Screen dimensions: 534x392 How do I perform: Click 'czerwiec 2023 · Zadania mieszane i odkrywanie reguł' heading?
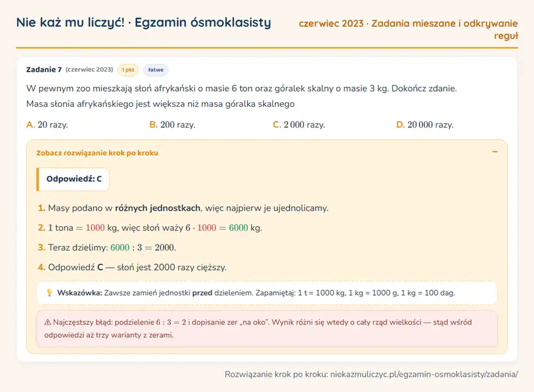point(408,29)
